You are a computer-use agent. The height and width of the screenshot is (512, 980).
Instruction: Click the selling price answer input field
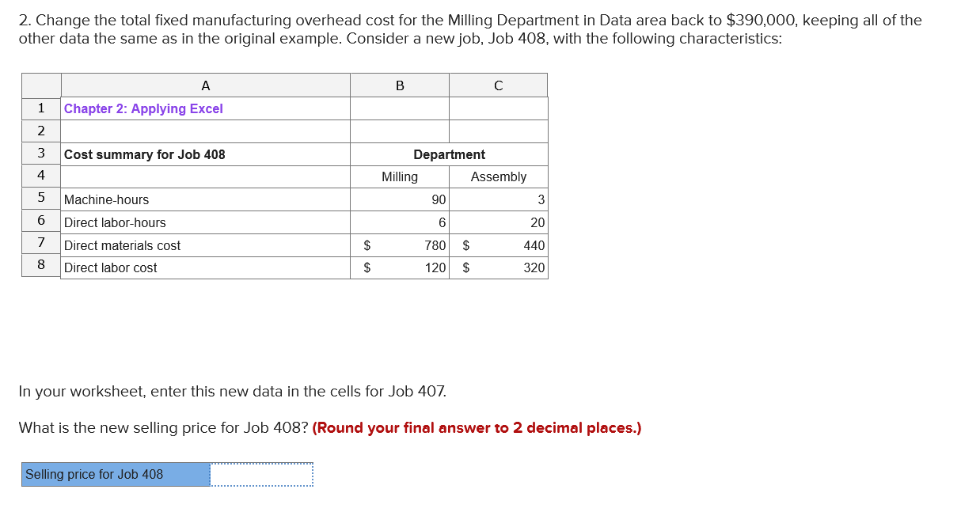pyautogui.click(x=261, y=474)
